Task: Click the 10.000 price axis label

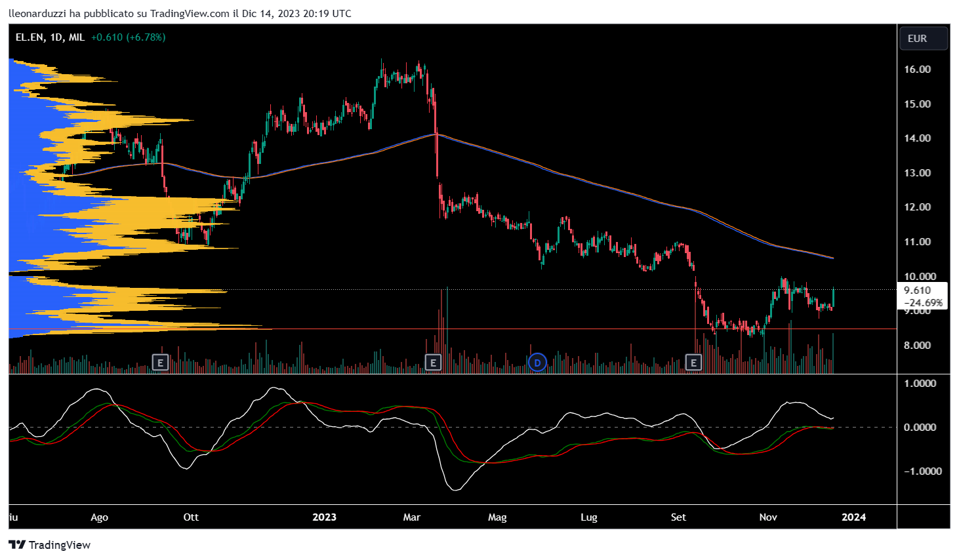Action: [x=920, y=276]
